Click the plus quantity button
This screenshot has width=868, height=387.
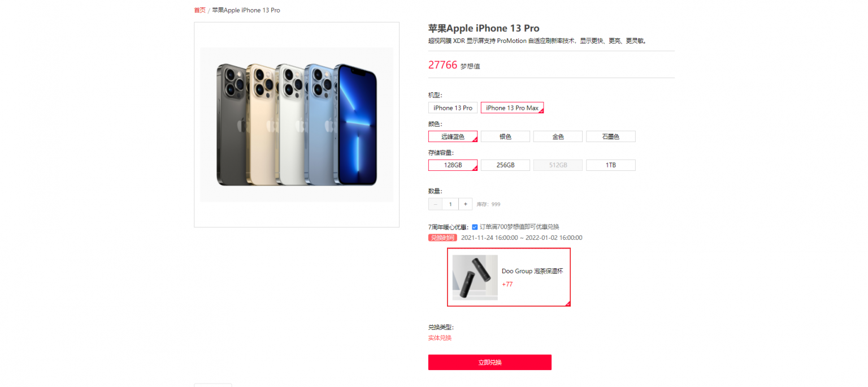pyautogui.click(x=465, y=204)
